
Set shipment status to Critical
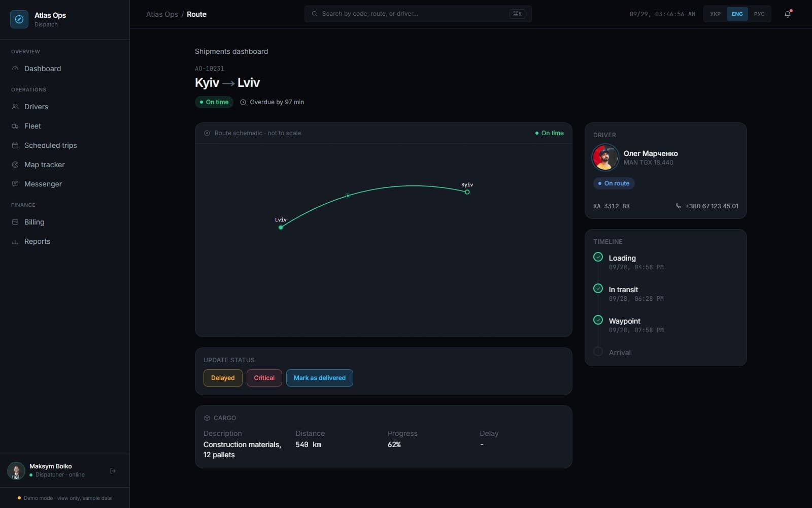click(264, 378)
